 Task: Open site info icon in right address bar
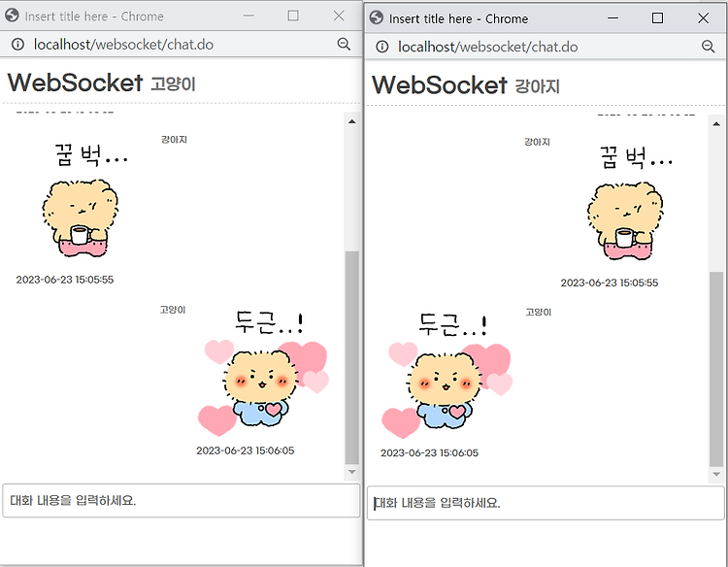coord(382,47)
